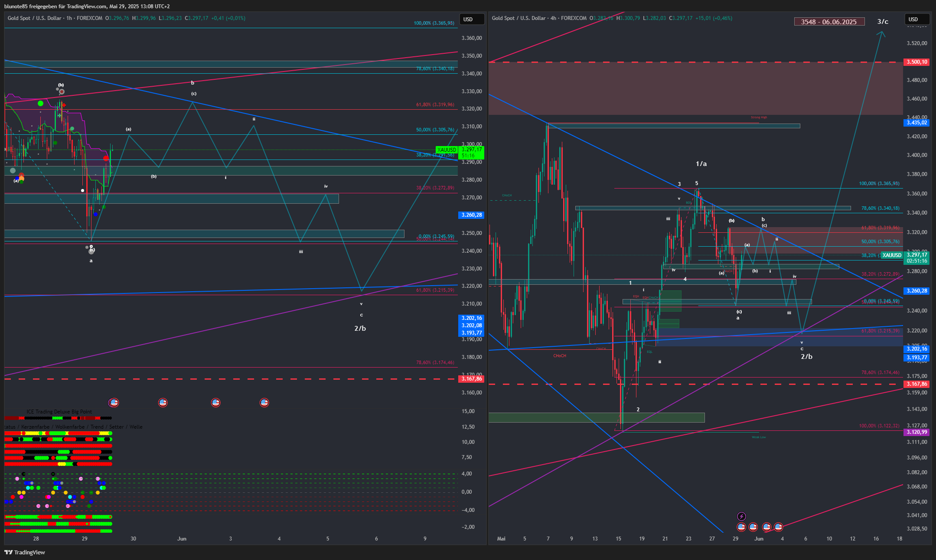Image resolution: width=936 pixels, height=560 pixels.
Task: Open US flag event below the lightning icon
Action: point(741,527)
